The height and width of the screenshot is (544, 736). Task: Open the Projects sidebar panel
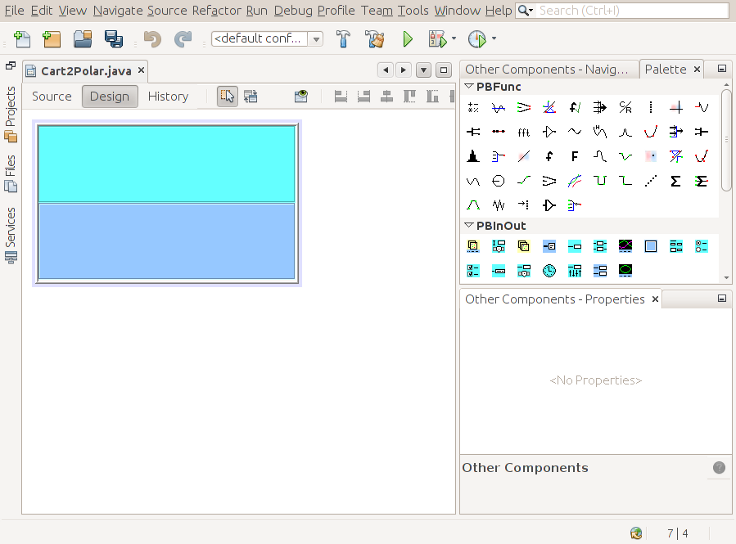click(11, 113)
